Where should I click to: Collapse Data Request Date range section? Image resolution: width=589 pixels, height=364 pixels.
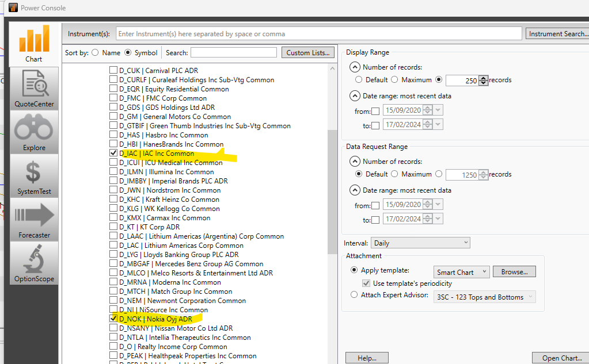coord(355,190)
